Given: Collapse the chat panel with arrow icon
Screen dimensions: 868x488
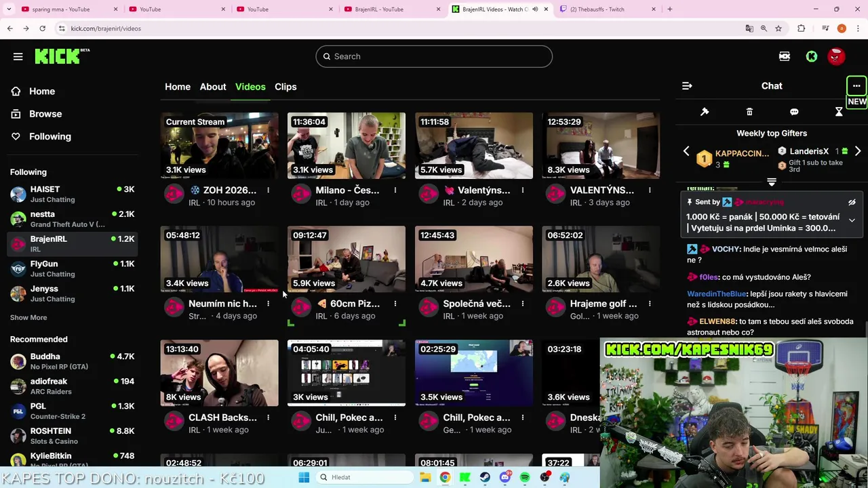Looking at the screenshot, I should (x=687, y=86).
